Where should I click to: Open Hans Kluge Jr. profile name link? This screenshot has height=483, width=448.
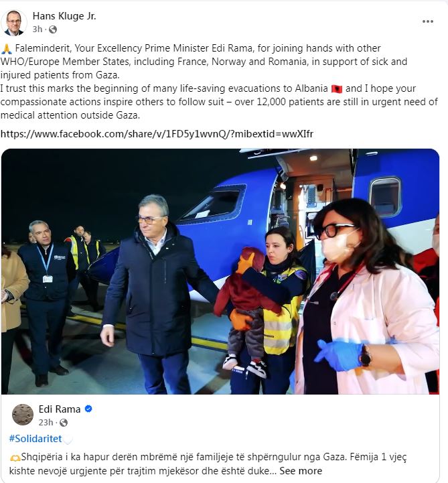(64, 16)
